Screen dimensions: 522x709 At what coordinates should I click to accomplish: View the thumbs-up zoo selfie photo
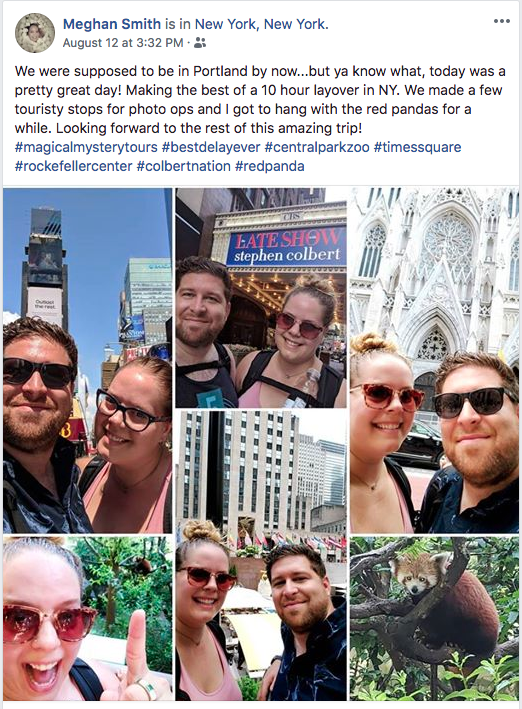87,619
